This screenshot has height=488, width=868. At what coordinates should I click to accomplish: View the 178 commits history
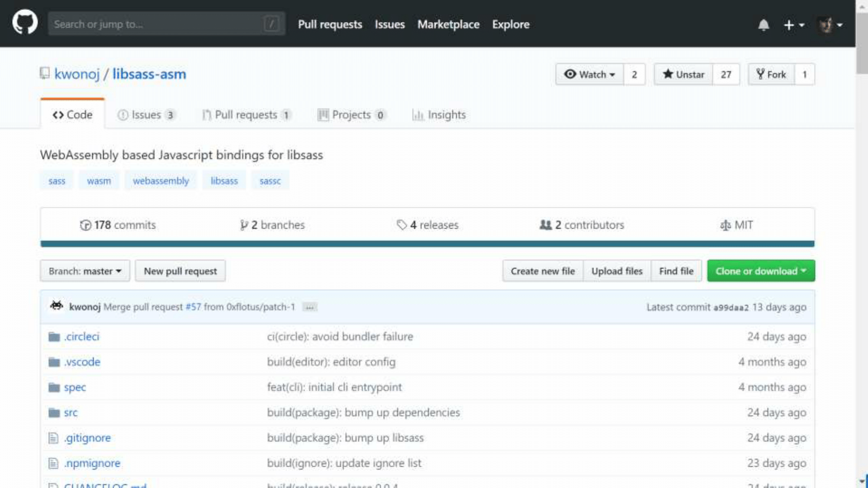coord(118,225)
